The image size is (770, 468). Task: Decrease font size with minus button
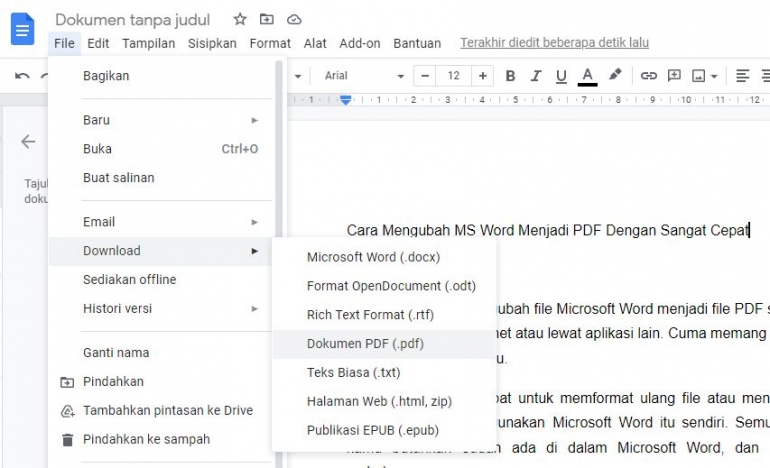[x=425, y=76]
